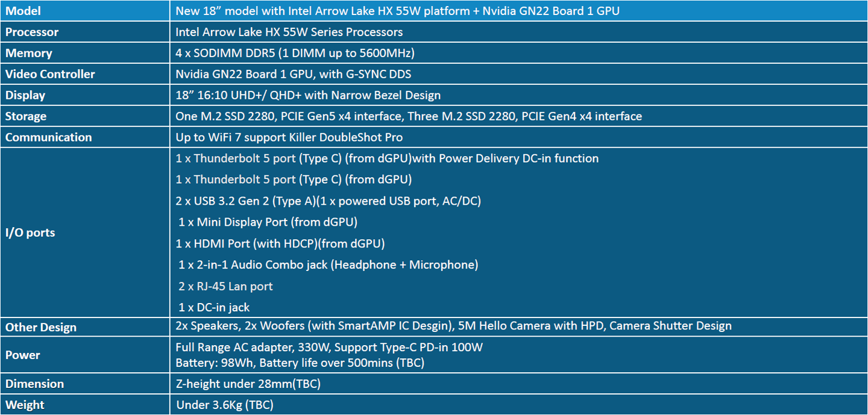Viewport: 868px width, 415px height.
Task: Click the WiFi 7 Killer DoubleShot Pro text
Action: 289,137
